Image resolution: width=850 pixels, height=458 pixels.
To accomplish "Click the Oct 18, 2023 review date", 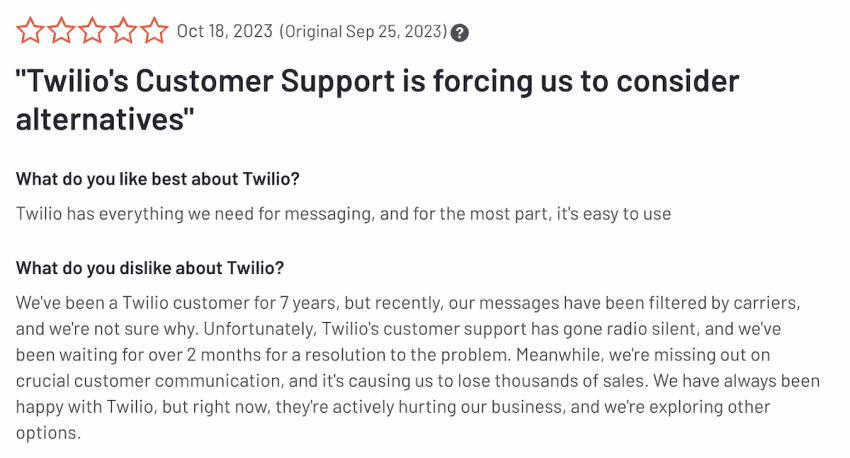I will click(225, 31).
